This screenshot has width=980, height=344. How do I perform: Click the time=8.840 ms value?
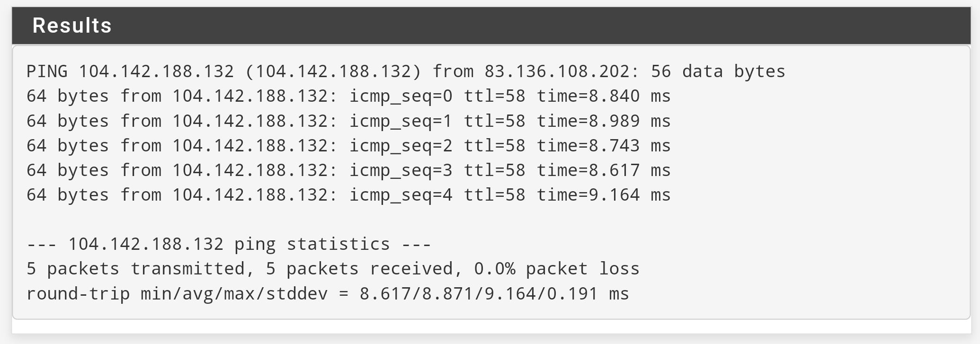coord(604,96)
